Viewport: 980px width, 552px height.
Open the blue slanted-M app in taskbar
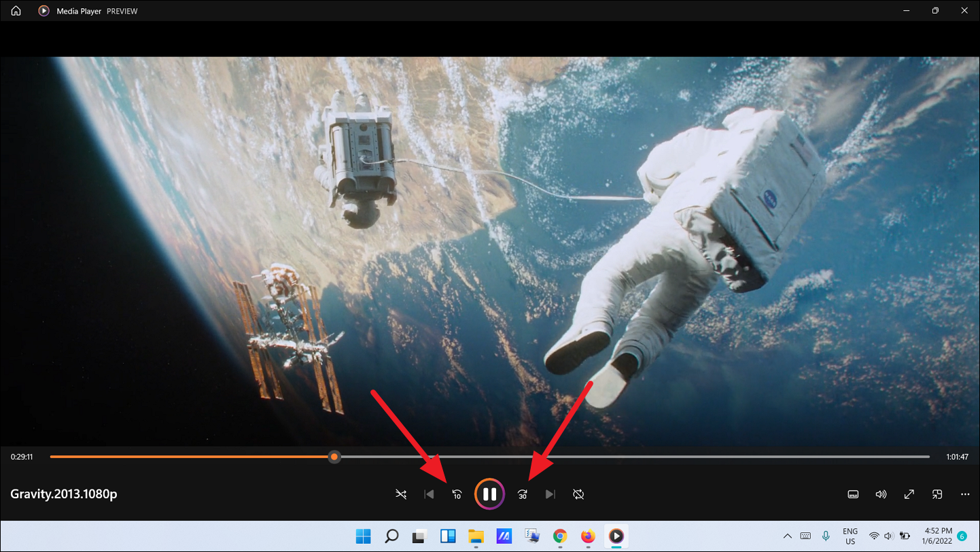tap(504, 536)
